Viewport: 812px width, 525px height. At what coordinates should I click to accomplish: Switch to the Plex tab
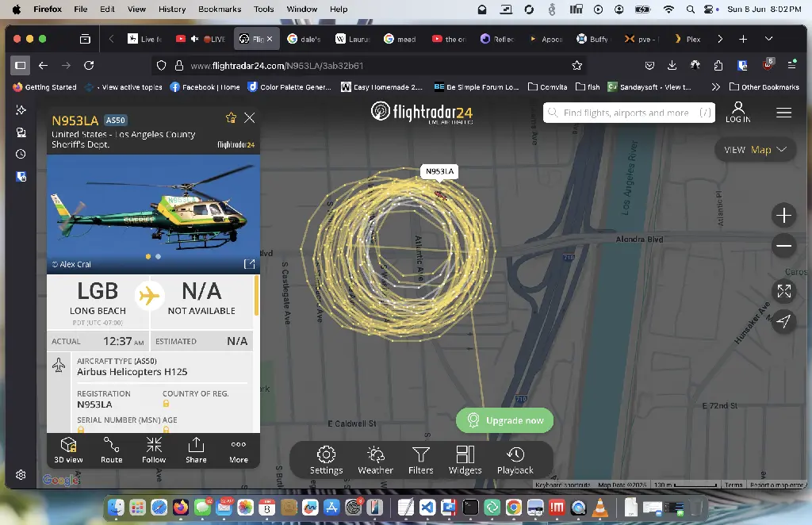click(688, 39)
